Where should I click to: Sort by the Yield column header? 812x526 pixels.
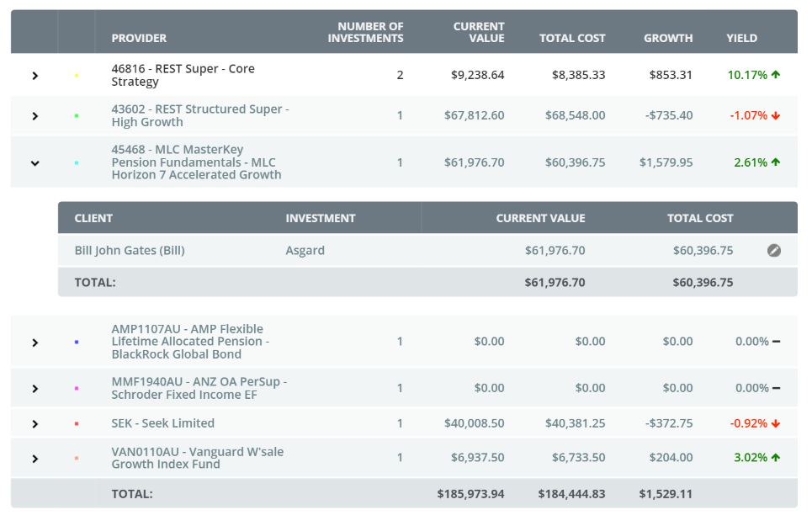click(x=741, y=38)
